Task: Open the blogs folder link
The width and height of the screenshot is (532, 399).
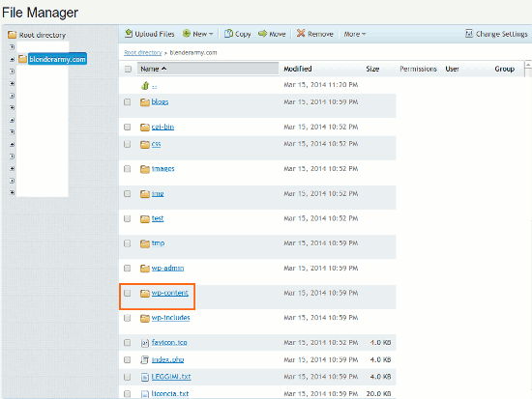Action: tap(160, 102)
